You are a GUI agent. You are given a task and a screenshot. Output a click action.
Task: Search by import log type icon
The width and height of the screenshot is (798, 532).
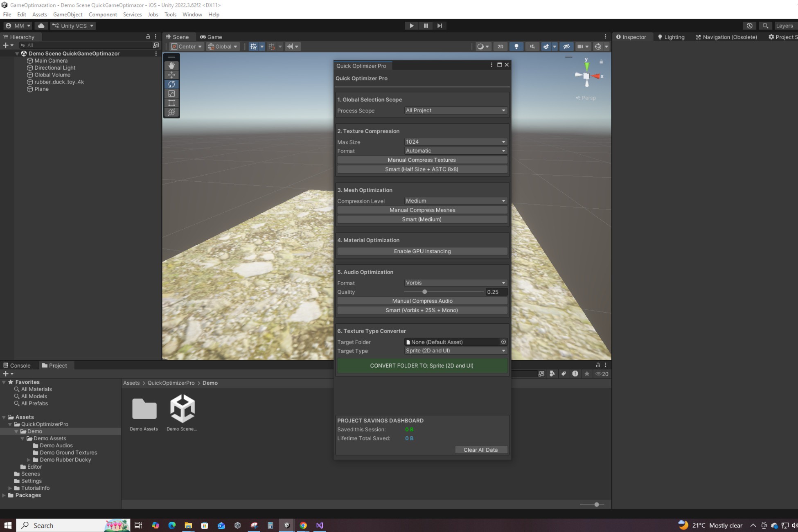575,374
